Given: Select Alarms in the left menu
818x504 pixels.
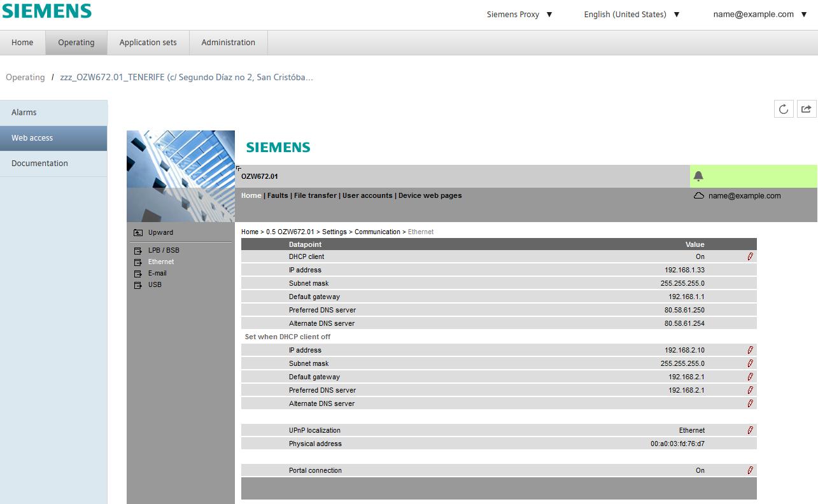Looking at the screenshot, I should 53,112.
